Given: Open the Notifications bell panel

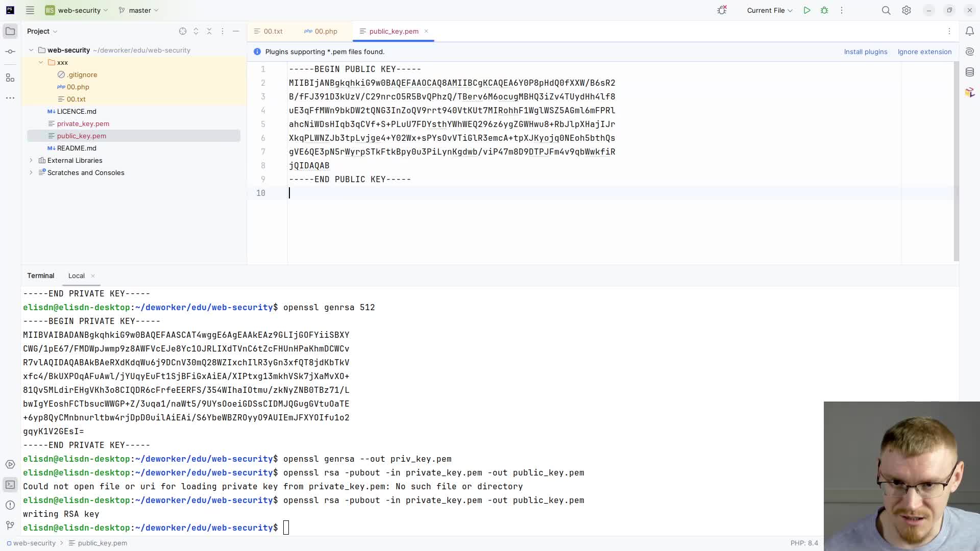Looking at the screenshot, I should coord(970,31).
